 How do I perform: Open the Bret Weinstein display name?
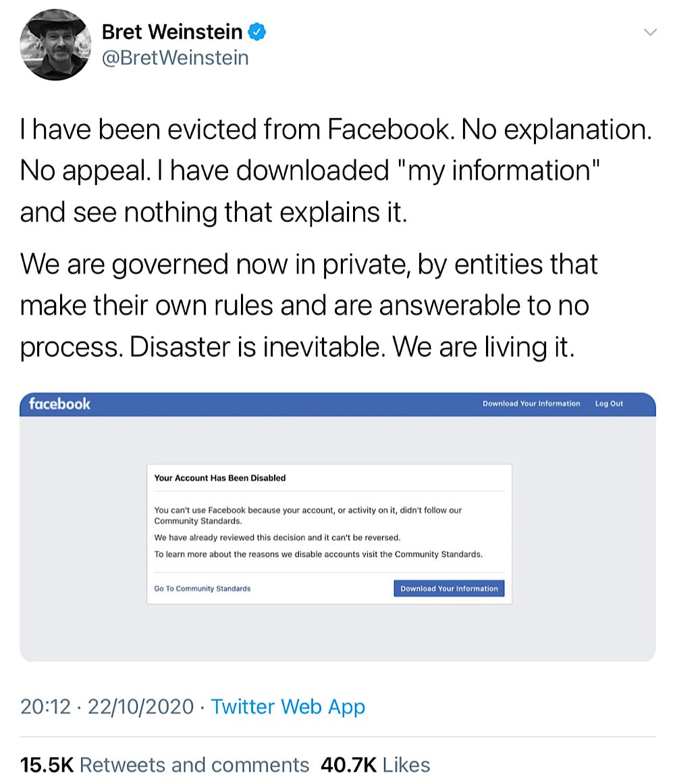click(x=172, y=32)
